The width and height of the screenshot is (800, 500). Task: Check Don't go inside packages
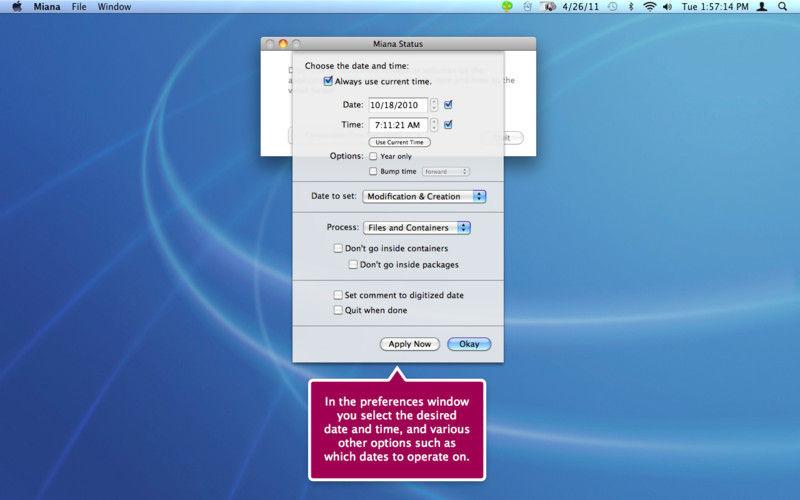pyautogui.click(x=353, y=264)
